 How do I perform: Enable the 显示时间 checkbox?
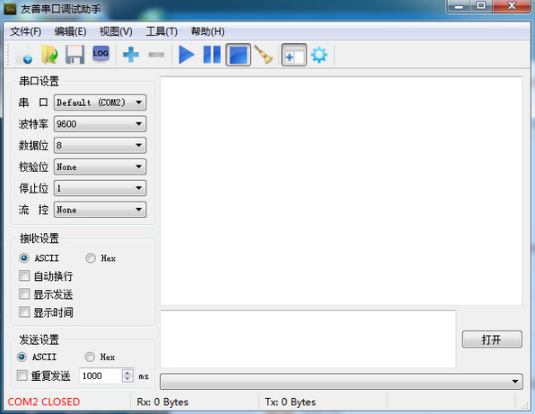[x=24, y=312]
